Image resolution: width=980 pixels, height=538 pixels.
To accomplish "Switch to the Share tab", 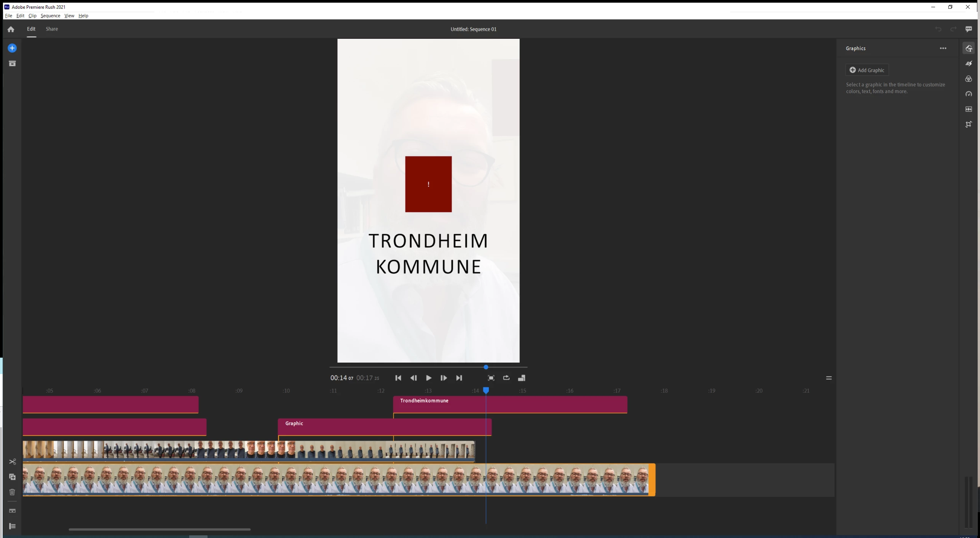I will click(52, 29).
